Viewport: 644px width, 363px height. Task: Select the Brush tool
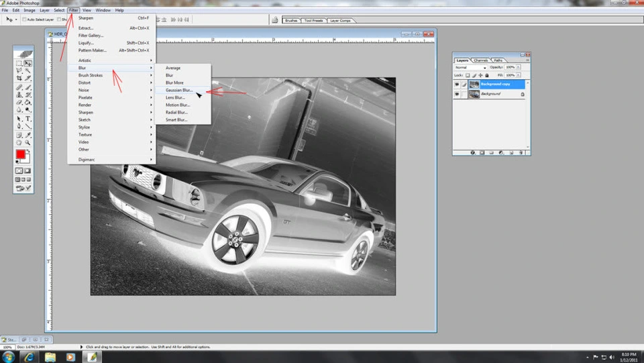click(x=28, y=87)
